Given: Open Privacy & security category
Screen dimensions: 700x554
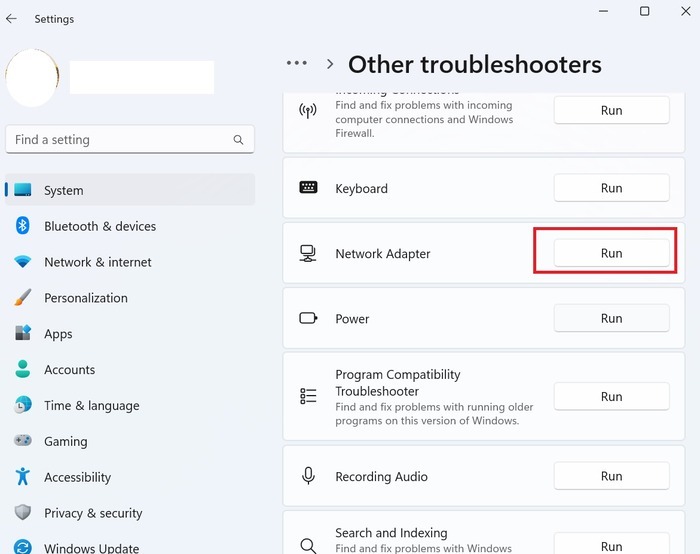Looking at the screenshot, I should click(x=130, y=513).
